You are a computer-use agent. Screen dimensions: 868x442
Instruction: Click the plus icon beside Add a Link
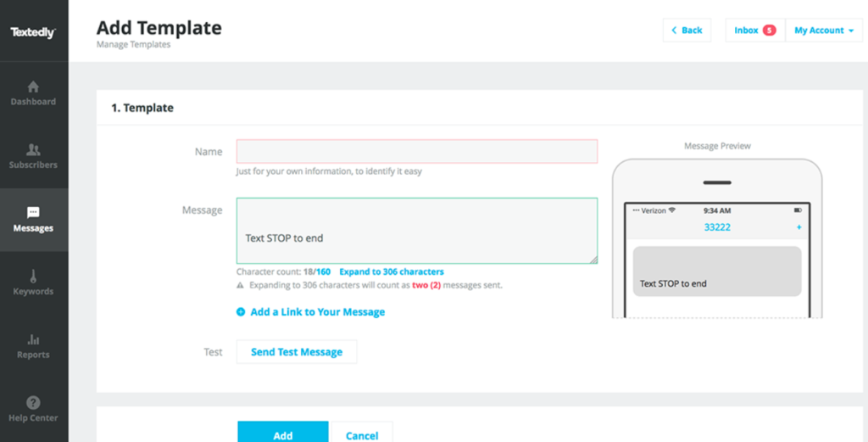(242, 312)
